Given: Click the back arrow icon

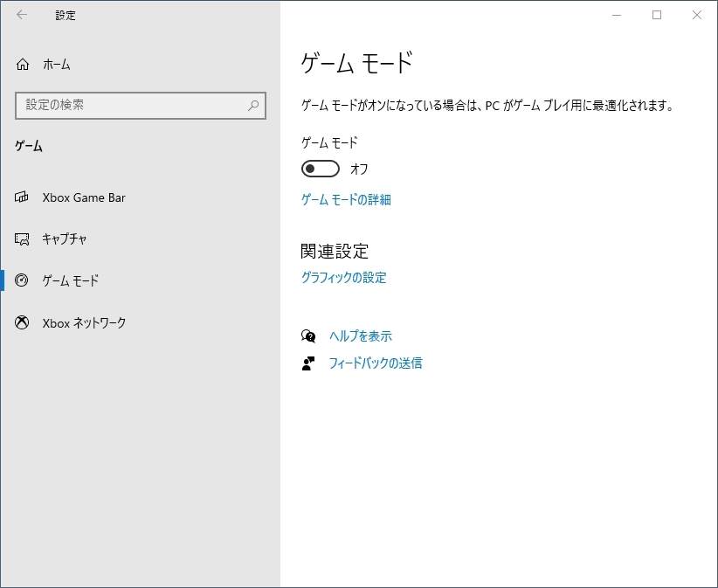Looking at the screenshot, I should pos(22,15).
